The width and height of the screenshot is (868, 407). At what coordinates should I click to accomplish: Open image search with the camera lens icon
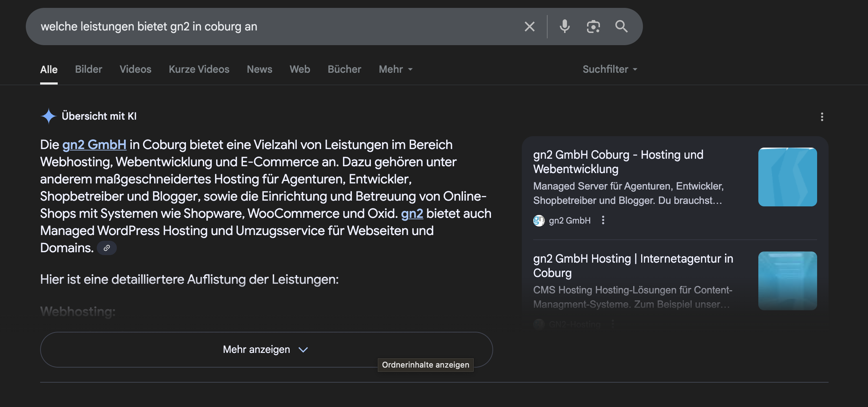click(x=593, y=27)
